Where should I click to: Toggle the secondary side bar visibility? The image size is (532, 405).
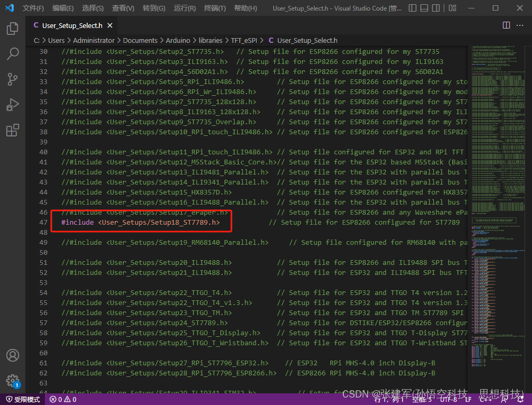(x=435, y=7)
